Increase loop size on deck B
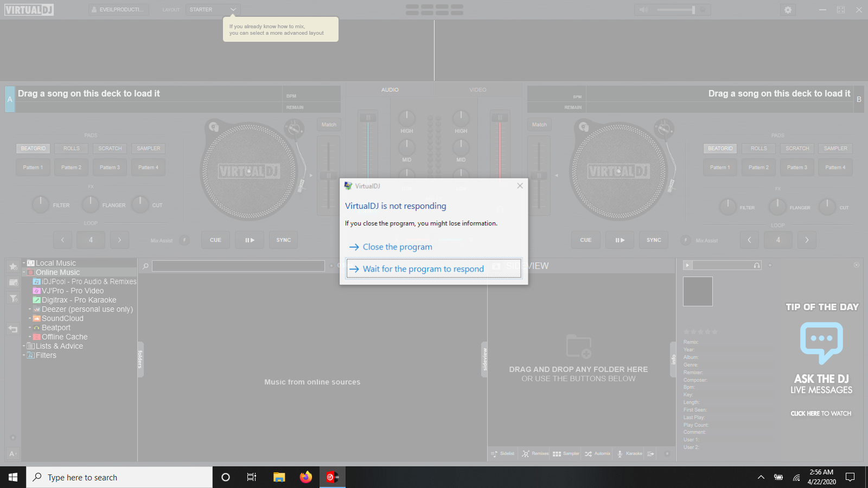This screenshot has height=488, width=868. [807, 240]
